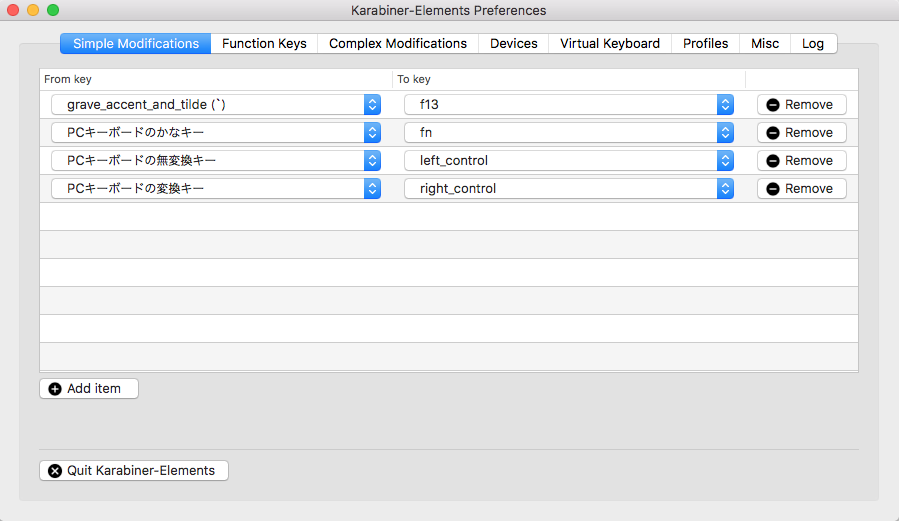
Task: Remove the grave_accent_and_tilde to f13 mapping
Action: pos(802,104)
